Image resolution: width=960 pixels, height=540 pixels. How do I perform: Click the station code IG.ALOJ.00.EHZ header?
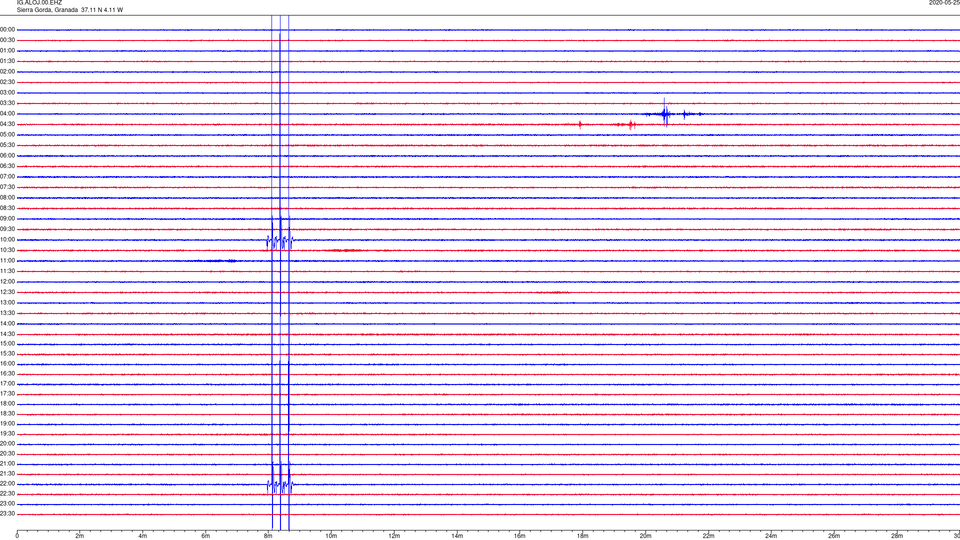tap(39, 3)
